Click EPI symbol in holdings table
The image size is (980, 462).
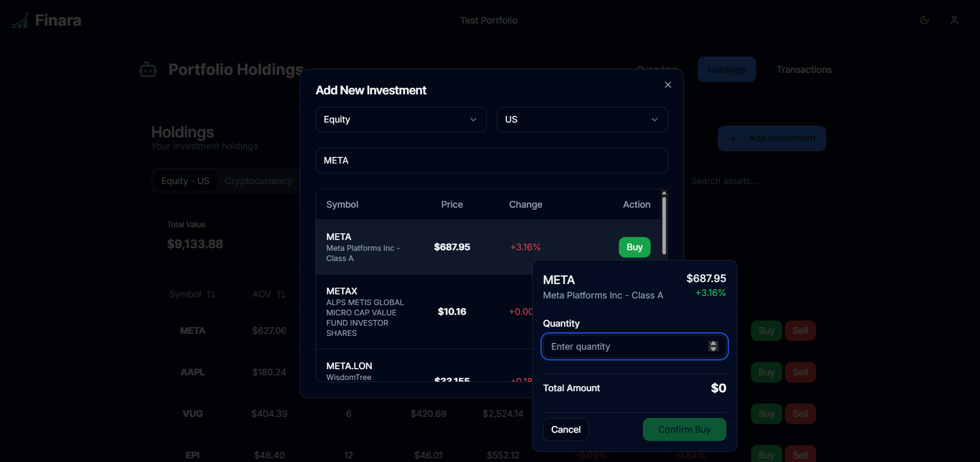point(193,455)
